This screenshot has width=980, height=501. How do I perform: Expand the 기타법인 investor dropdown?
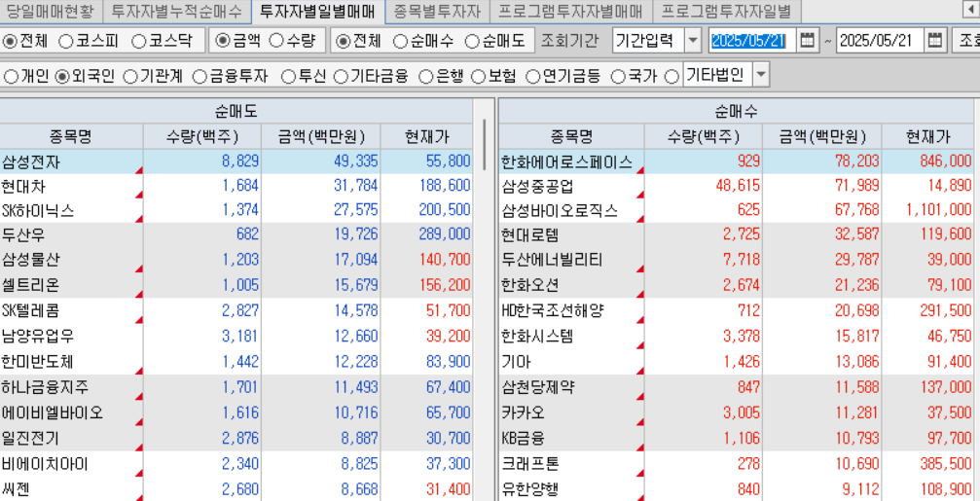click(761, 76)
